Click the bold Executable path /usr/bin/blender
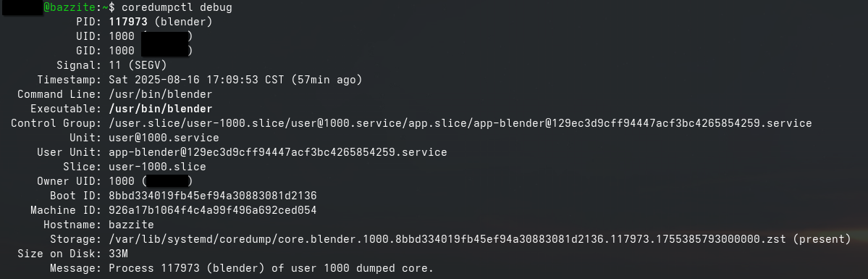Screen dimensions: 868x279 point(161,109)
